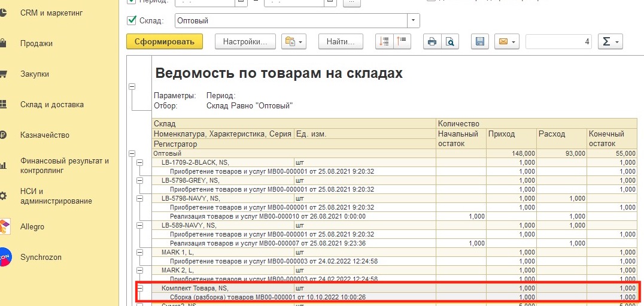This screenshot has height=306, width=644.
Task: Collapse the LB-5798-NAVY group
Action: [x=139, y=198]
